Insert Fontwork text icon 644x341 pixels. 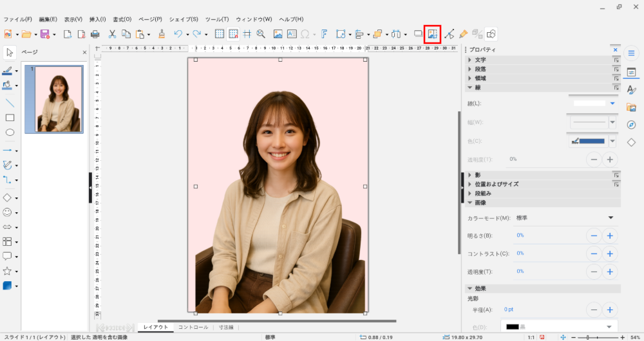(324, 34)
